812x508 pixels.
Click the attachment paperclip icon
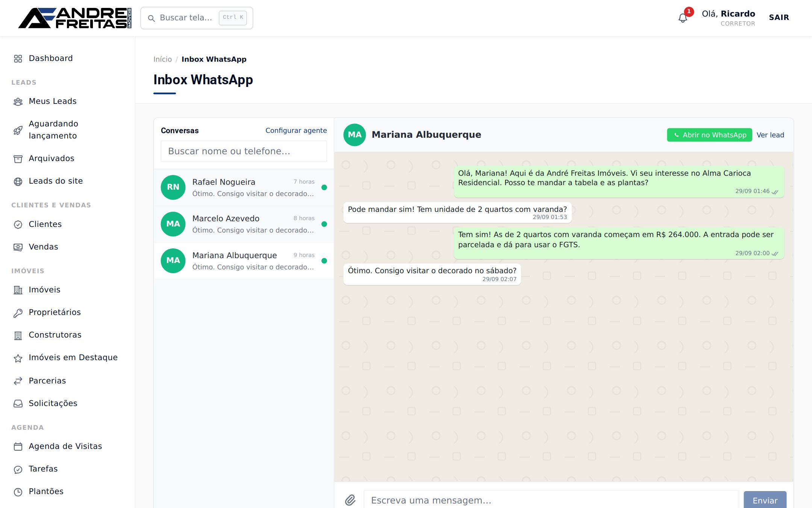(x=350, y=500)
